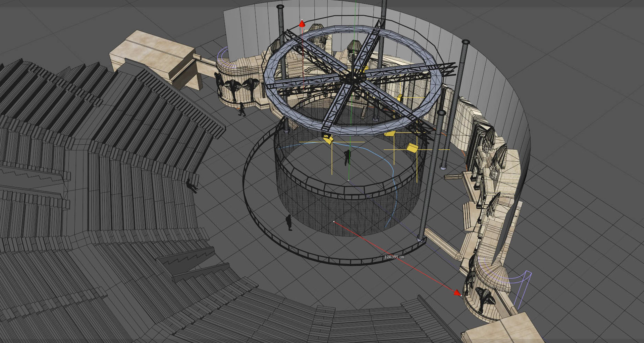
Task: Click the measurement start point on the cage base
Action: (x=334, y=221)
